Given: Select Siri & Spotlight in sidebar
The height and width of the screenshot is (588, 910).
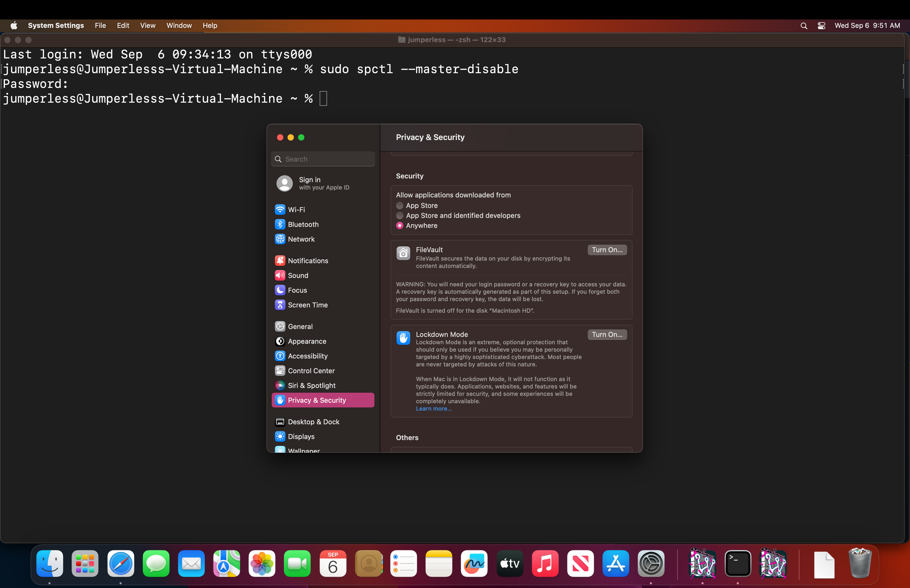Looking at the screenshot, I should 311,386.
